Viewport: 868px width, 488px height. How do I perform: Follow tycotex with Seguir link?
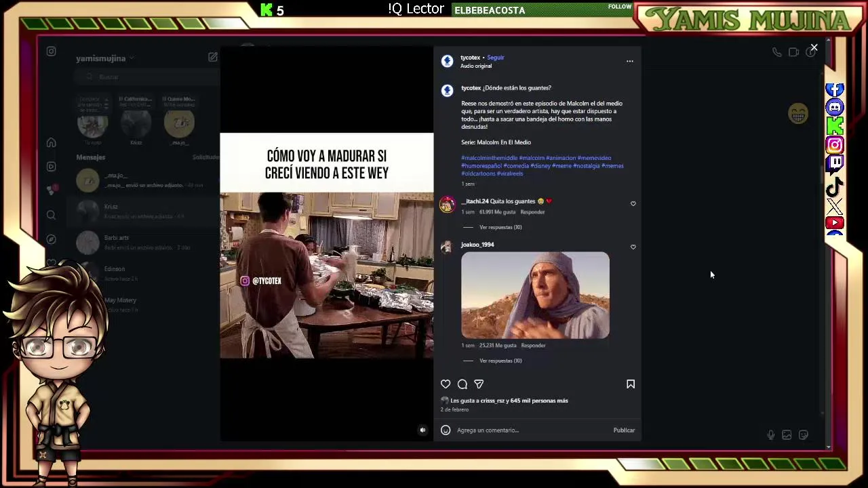496,58
